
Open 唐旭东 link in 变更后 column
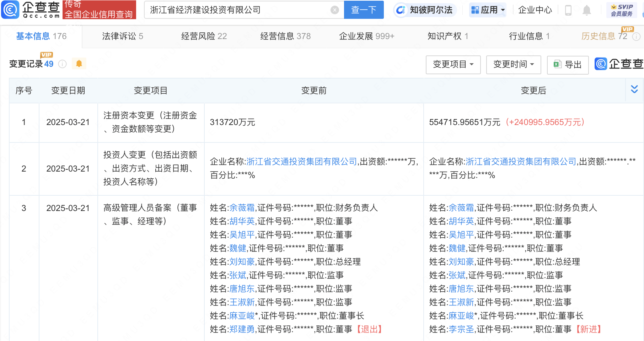tap(461, 289)
